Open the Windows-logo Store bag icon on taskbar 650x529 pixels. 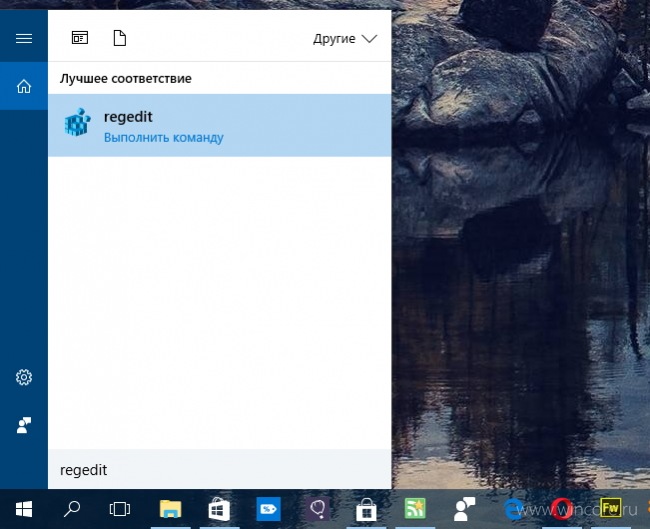pyautogui.click(x=219, y=510)
